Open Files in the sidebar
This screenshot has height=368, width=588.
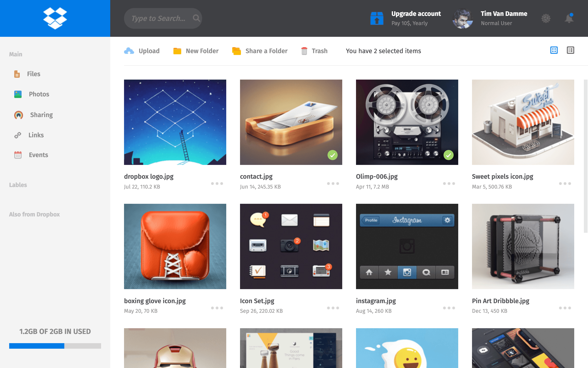[x=34, y=74]
